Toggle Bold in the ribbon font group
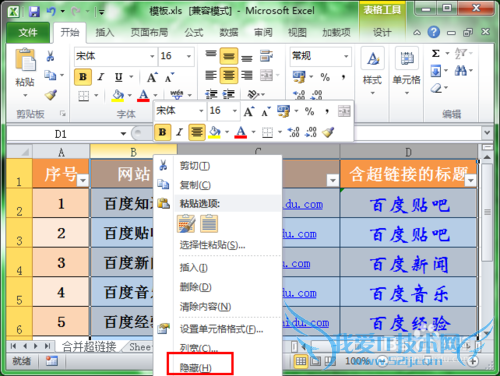 [x=83, y=77]
